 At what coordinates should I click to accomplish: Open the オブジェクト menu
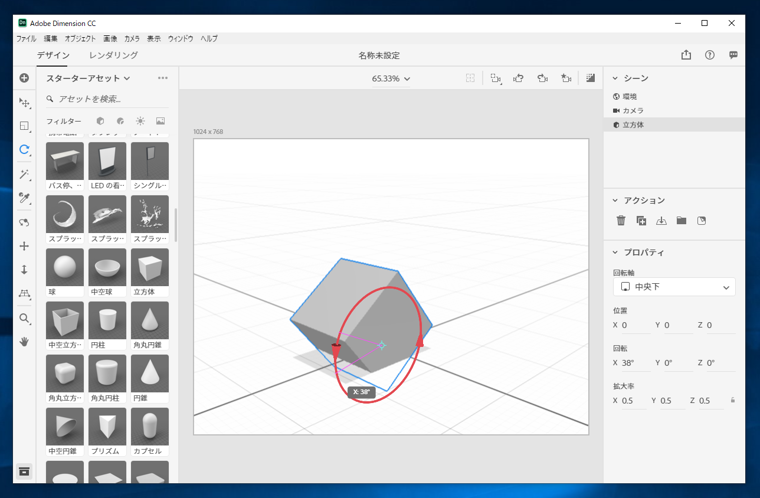(80, 39)
